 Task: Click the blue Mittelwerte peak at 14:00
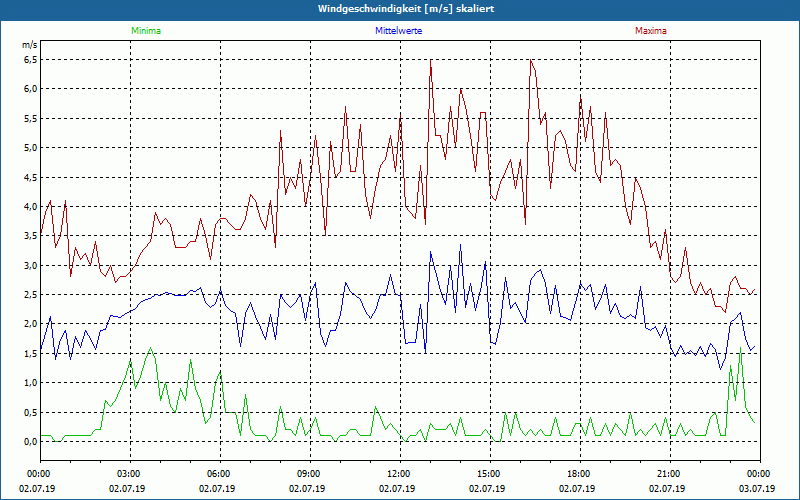(x=461, y=245)
